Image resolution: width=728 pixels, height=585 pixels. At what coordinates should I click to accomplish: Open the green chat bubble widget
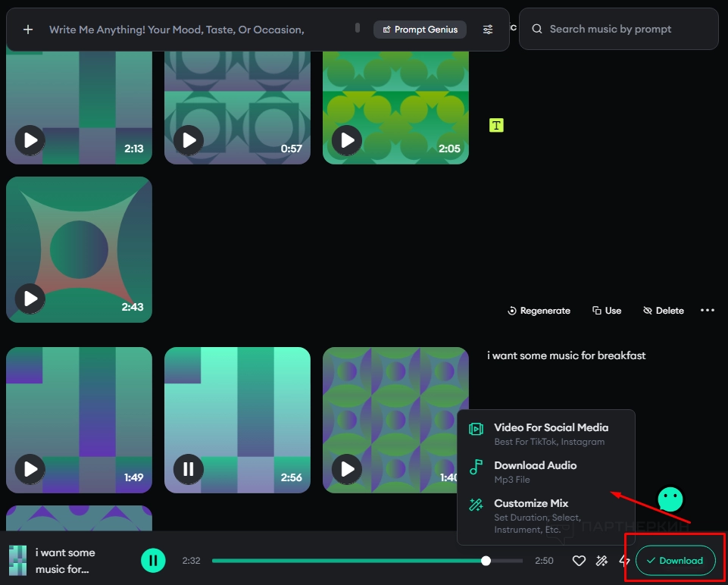[x=670, y=499]
